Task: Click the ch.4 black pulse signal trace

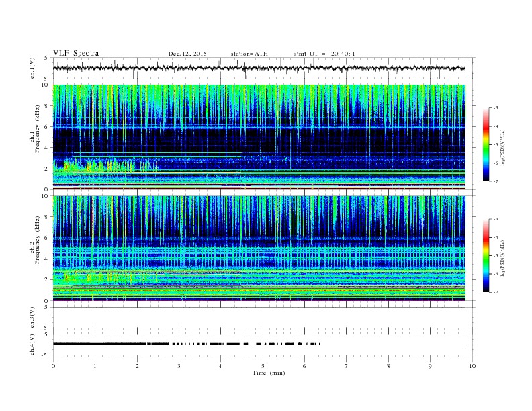Action: [x=187, y=344]
